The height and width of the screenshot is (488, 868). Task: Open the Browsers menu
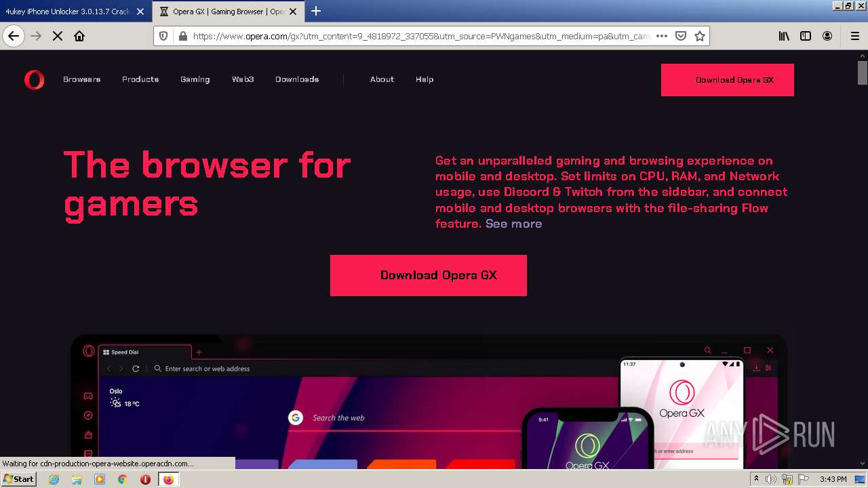pyautogui.click(x=82, y=79)
